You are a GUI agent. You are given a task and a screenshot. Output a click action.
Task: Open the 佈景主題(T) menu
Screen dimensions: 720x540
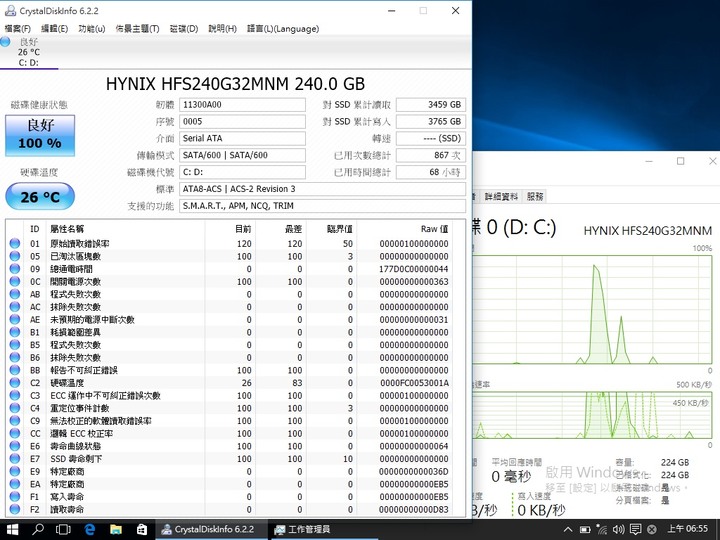coord(137,28)
